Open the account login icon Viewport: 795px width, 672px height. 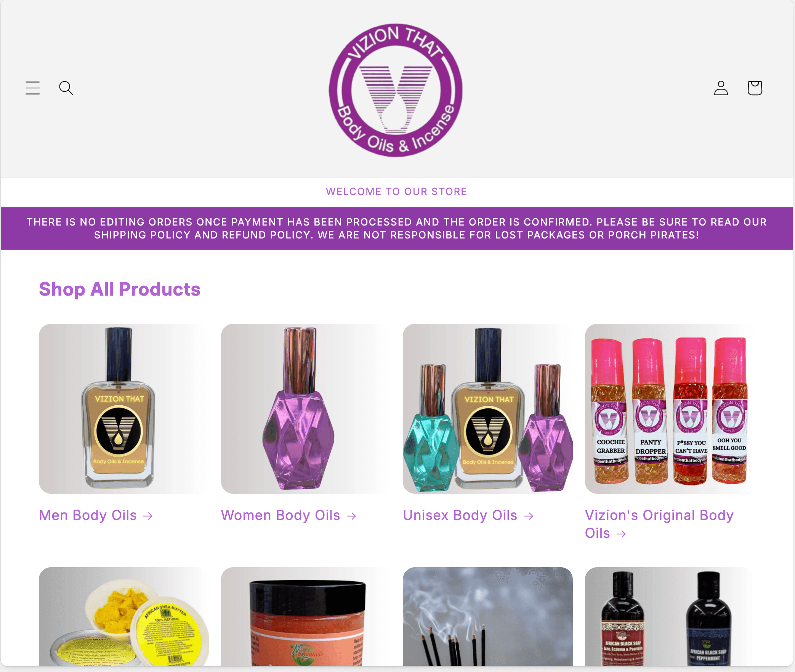coord(721,88)
